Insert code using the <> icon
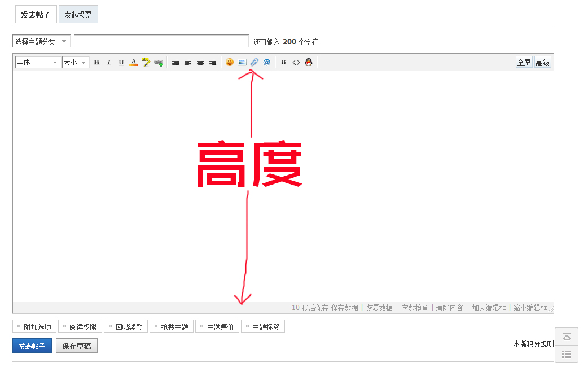Screen dimensions: 588x367 296,62
